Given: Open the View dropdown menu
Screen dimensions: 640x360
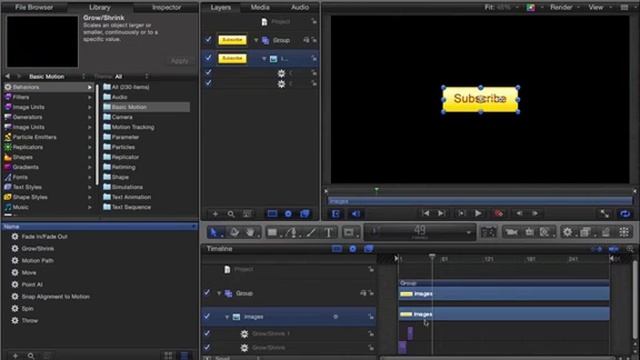Looking at the screenshot, I should coord(600,7).
